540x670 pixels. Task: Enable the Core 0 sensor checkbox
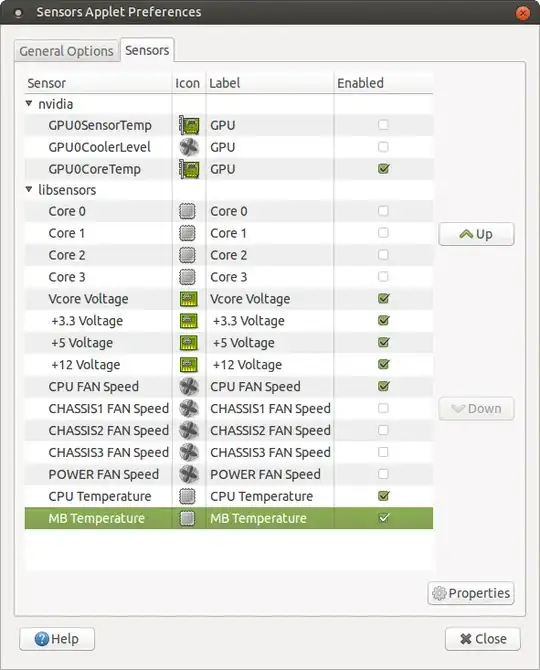click(x=383, y=211)
